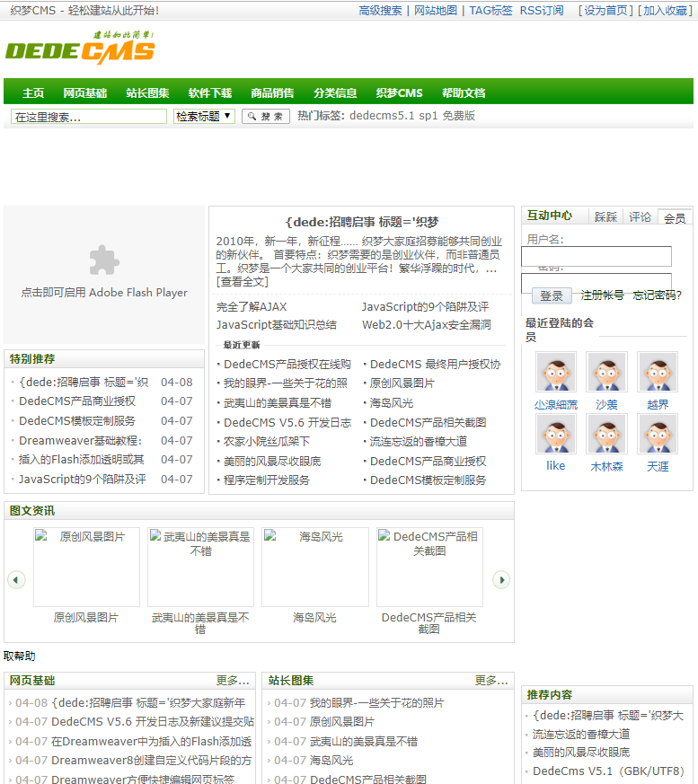Screen dimensions: 698x784
Task: Open 分类信息 in navigation bar
Action: click(335, 93)
